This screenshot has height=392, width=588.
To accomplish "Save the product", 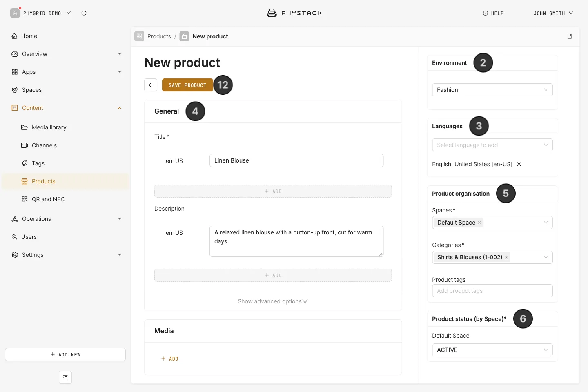I will pyautogui.click(x=187, y=85).
